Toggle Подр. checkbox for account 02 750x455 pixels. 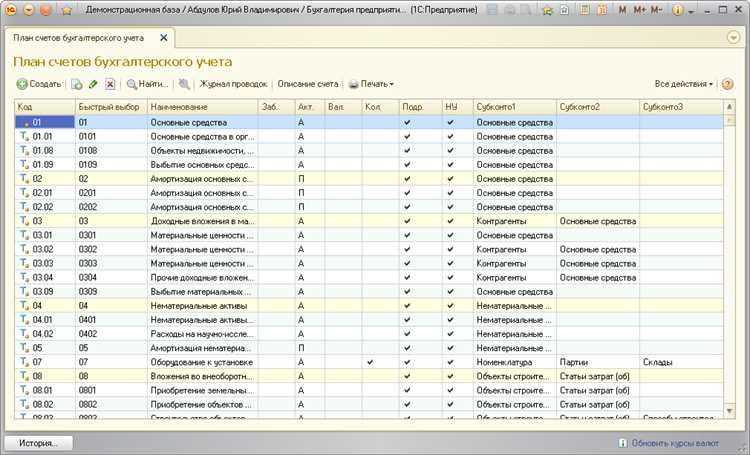click(407, 178)
